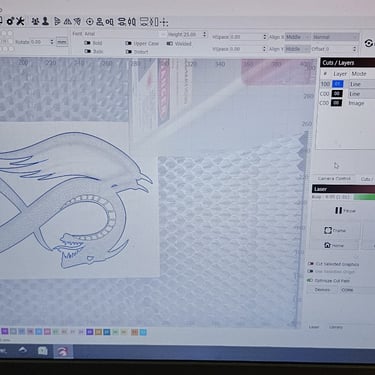Open the COM port dropdown
This screenshot has width=375, height=375.
(357, 290)
